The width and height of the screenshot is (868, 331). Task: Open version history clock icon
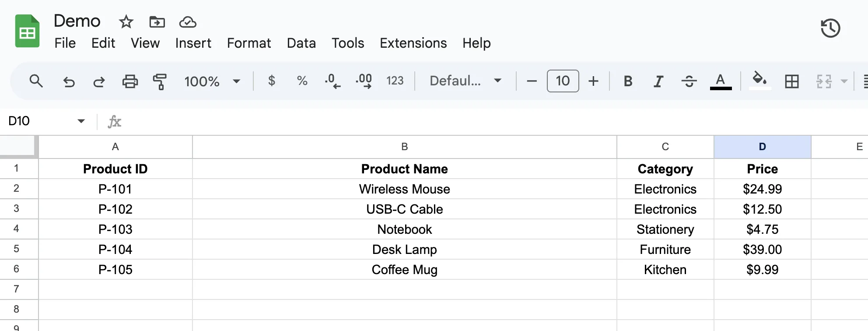[830, 28]
